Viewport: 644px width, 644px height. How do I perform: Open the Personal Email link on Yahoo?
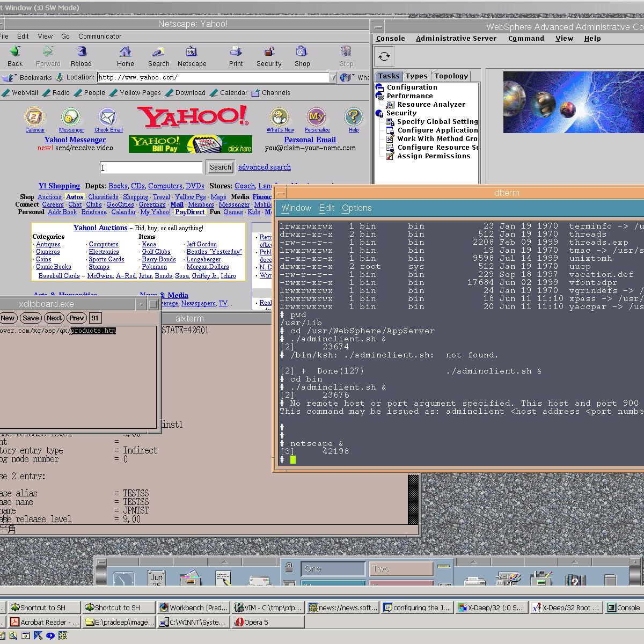coord(310,140)
